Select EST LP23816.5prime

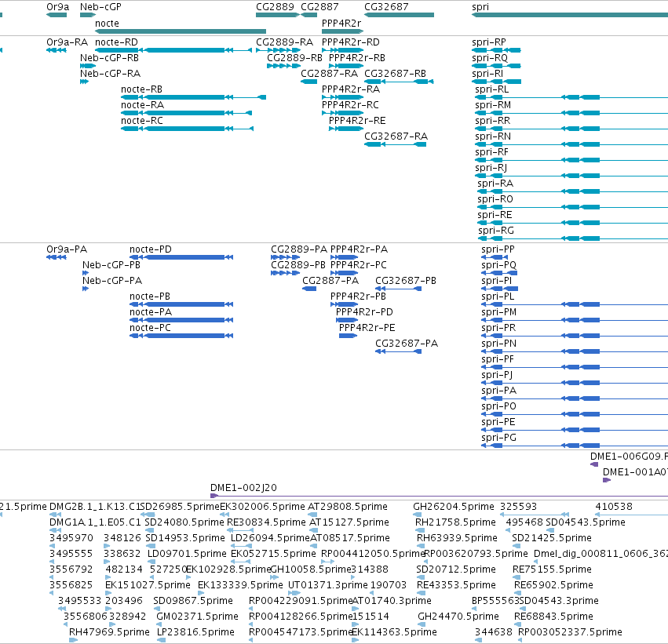(x=161, y=640)
